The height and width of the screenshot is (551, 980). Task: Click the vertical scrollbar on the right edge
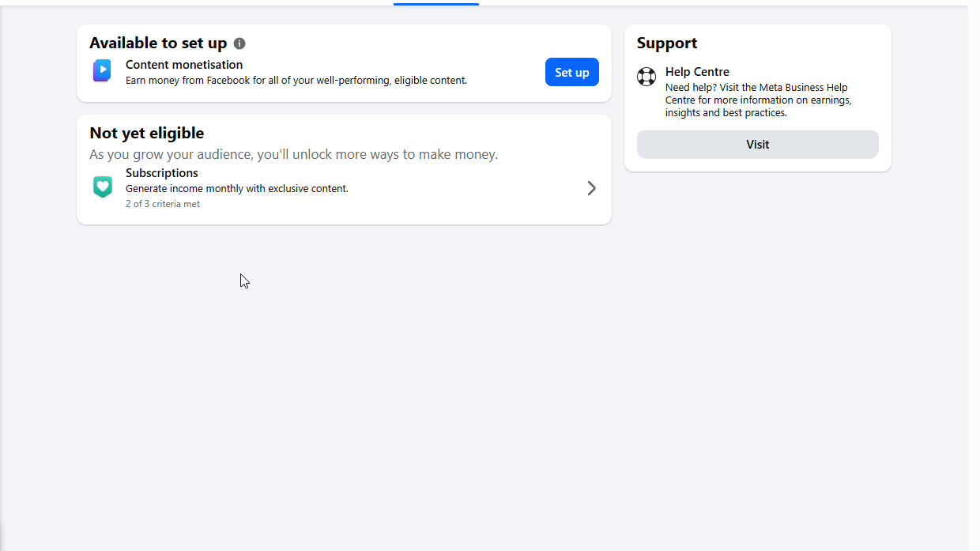pos(974,277)
